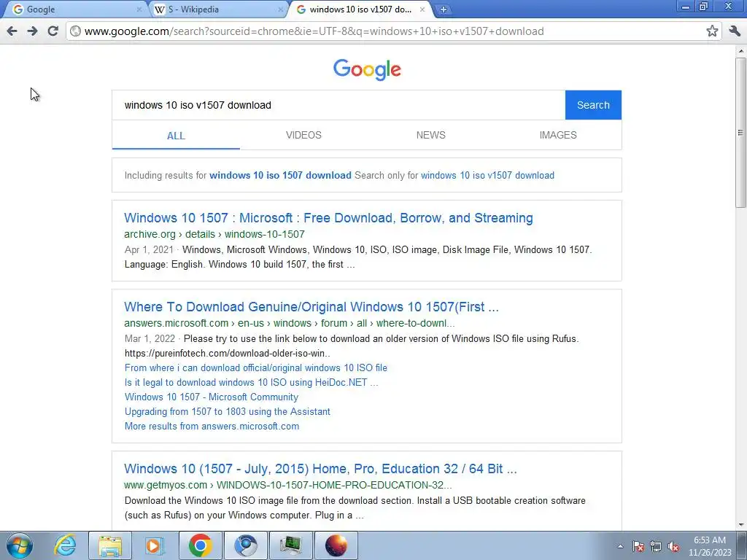This screenshot has height=560, width=747.
Task: Click the browser forward arrow
Action: 32,31
